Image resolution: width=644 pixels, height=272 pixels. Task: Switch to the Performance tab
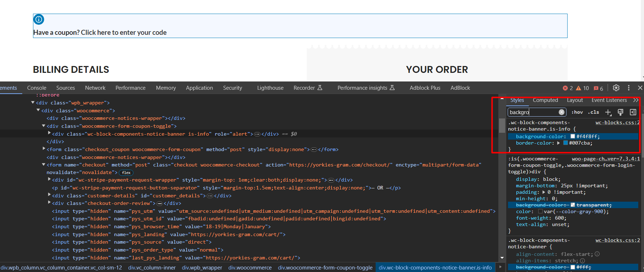(130, 88)
